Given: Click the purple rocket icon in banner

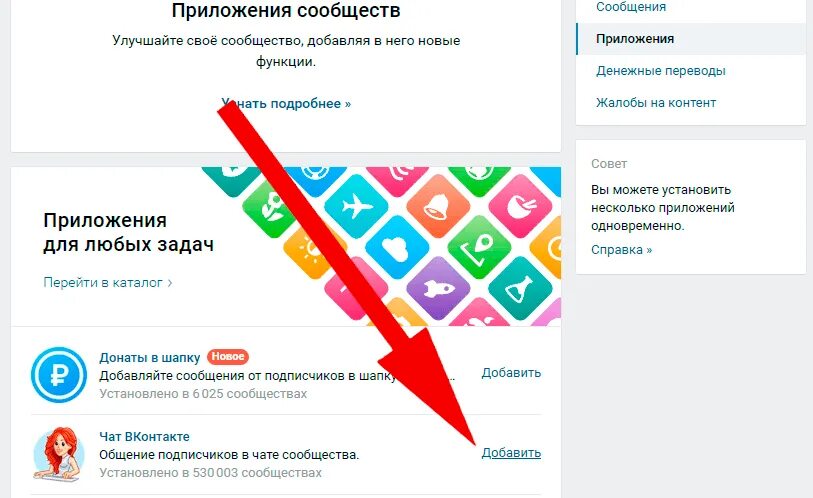Looking at the screenshot, I should tap(438, 288).
